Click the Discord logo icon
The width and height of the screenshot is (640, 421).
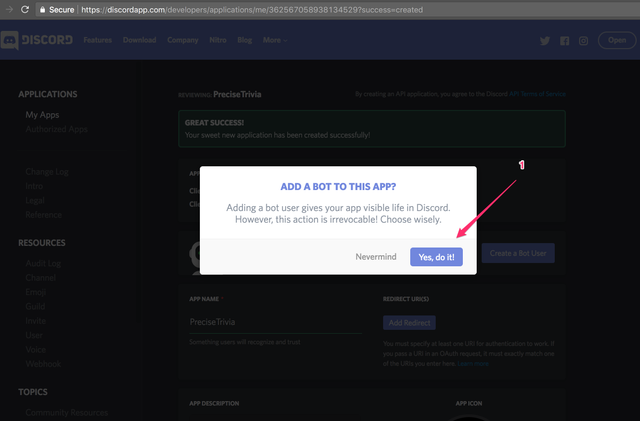tap(10, 40)
